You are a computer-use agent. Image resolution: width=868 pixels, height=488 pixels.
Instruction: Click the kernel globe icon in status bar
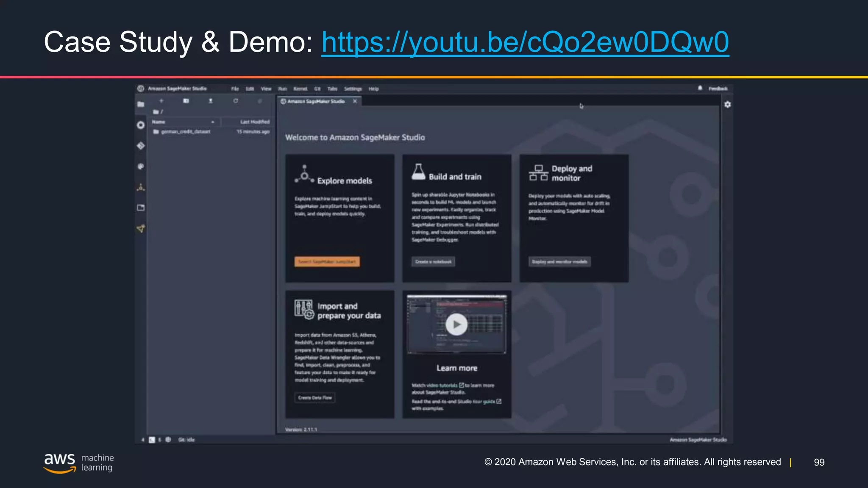click(168, 440)
